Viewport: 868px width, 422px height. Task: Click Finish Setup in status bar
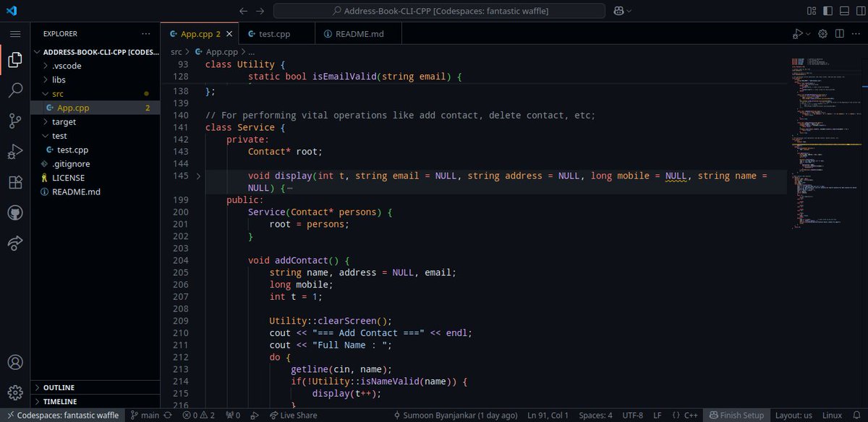(736, 415)
